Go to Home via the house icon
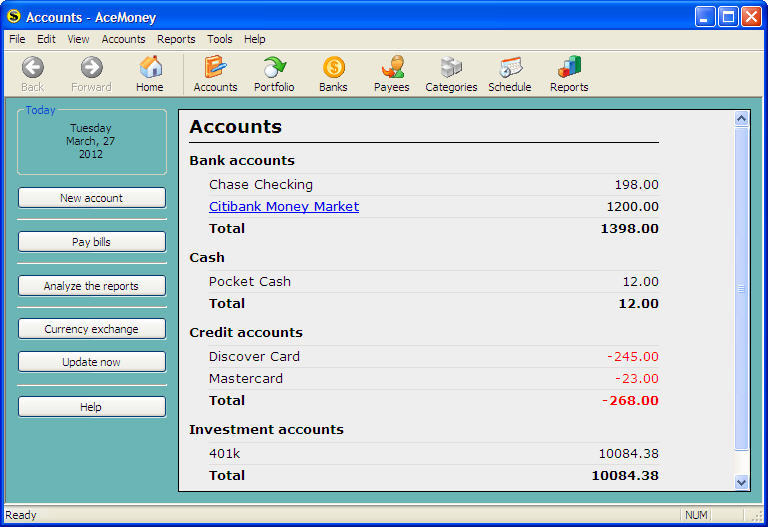Viewport: 768px width, 527px height. coord(150,67)
